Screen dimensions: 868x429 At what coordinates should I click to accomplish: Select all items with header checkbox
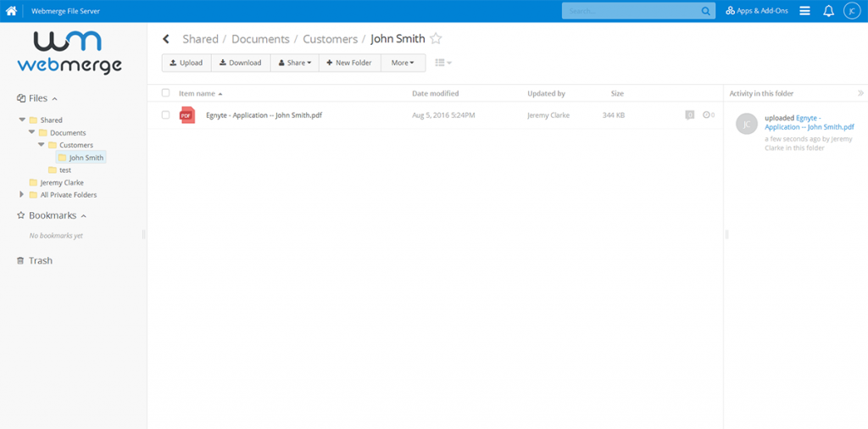click(x=166, y=93)
